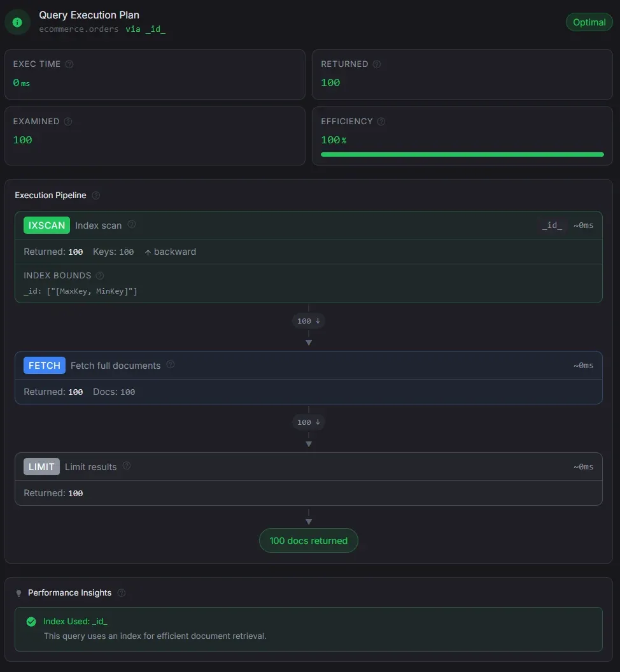
Task: Click the lightbulb icon by Performance Insights
Action: point(19,593)
